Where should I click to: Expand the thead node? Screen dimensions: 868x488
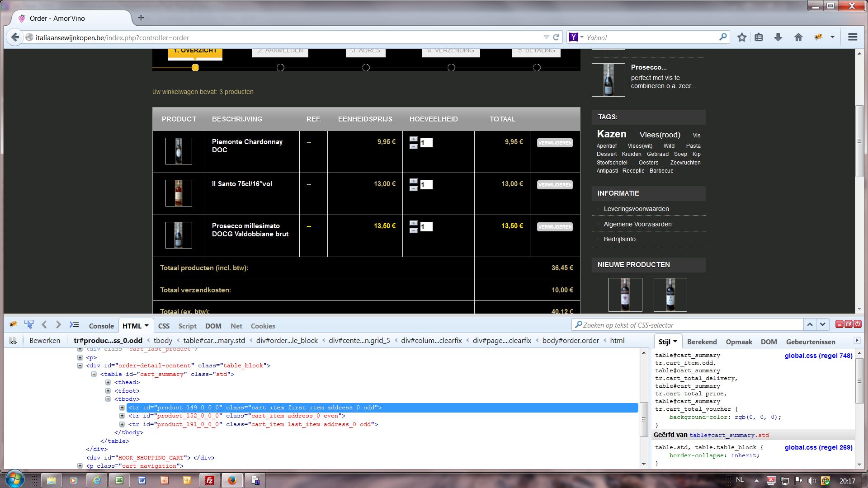pyautogui.click(x=108, y=382)
